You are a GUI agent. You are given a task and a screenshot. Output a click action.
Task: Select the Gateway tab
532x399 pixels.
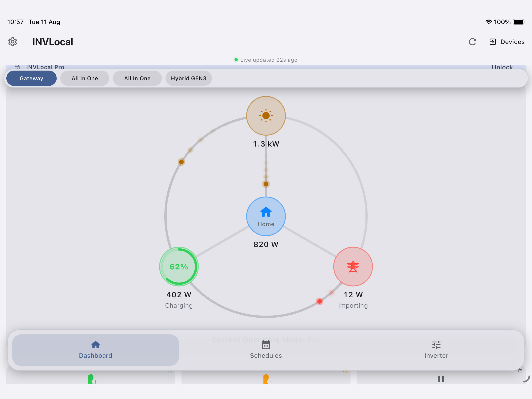(32, 78)
